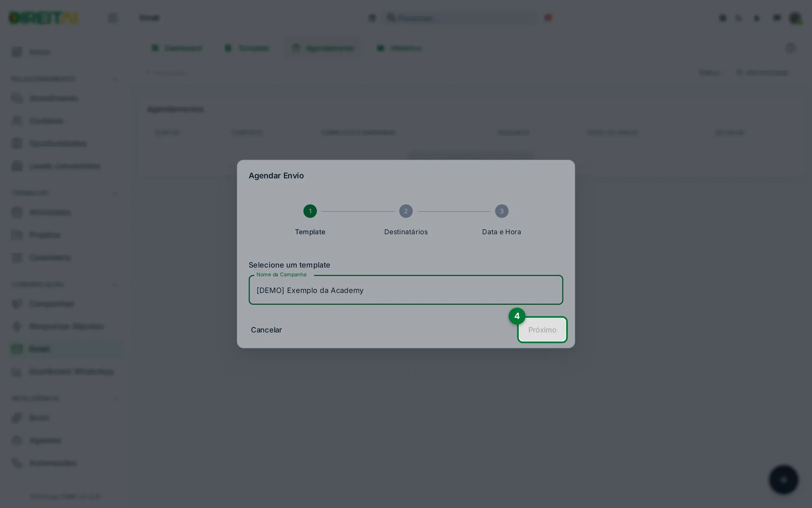Jump to step 3 Data e Hora
This screenshot has height=508, width=812.
click(502, 211)
